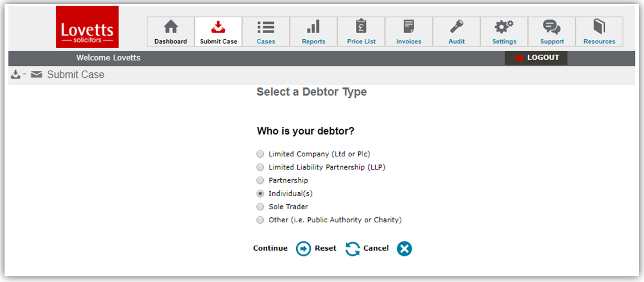This screenshot has height=282, width=644.
Task: Open the Price List icon
Action: pos(361,27)
